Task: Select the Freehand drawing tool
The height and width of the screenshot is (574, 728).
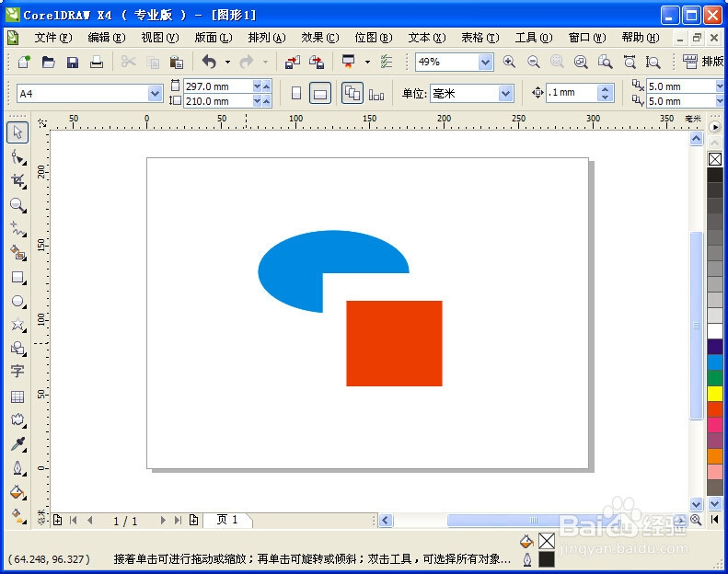Action: 17,229
